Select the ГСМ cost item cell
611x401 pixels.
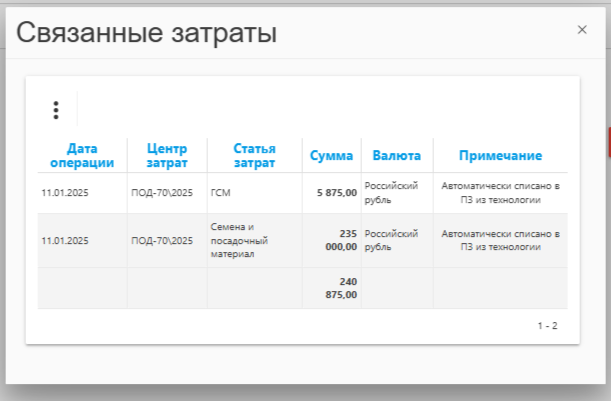pos(221,193)
